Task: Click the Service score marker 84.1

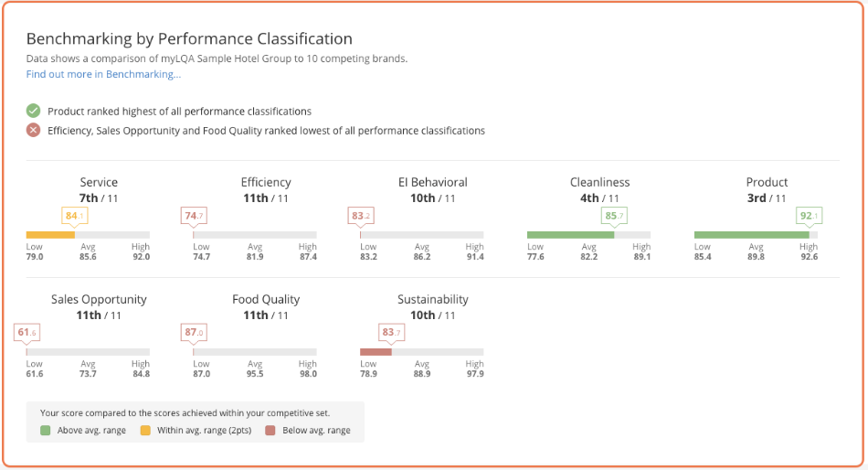Action: click(74, 216)
